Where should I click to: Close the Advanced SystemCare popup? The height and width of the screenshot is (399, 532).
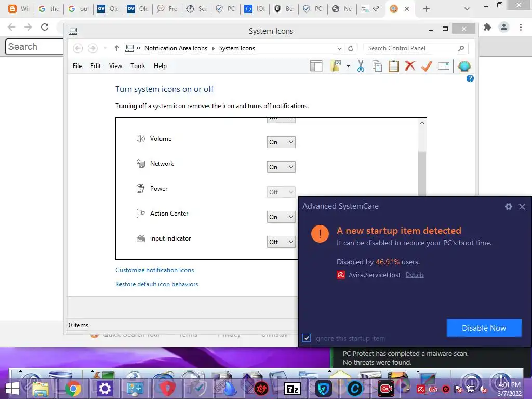522,206
